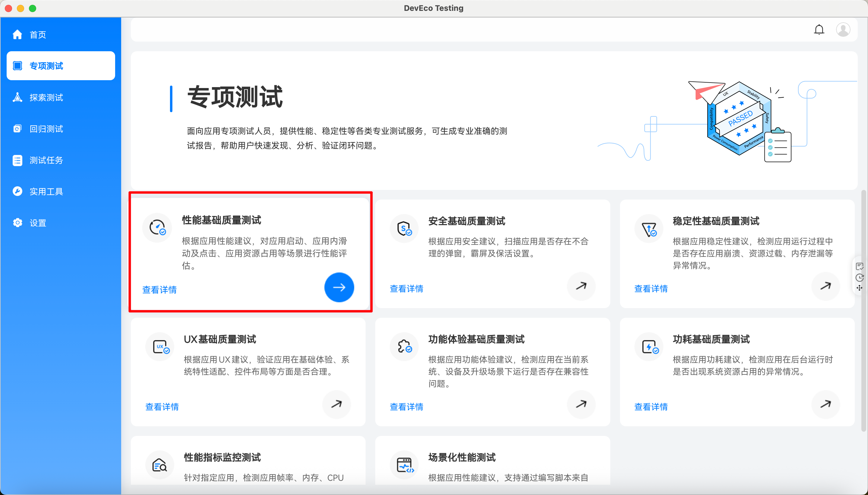Click the blue arrow button on the highlighted card
Viewport: 868px width, 495px height.
pyautogui.click(x=339, y=287)
